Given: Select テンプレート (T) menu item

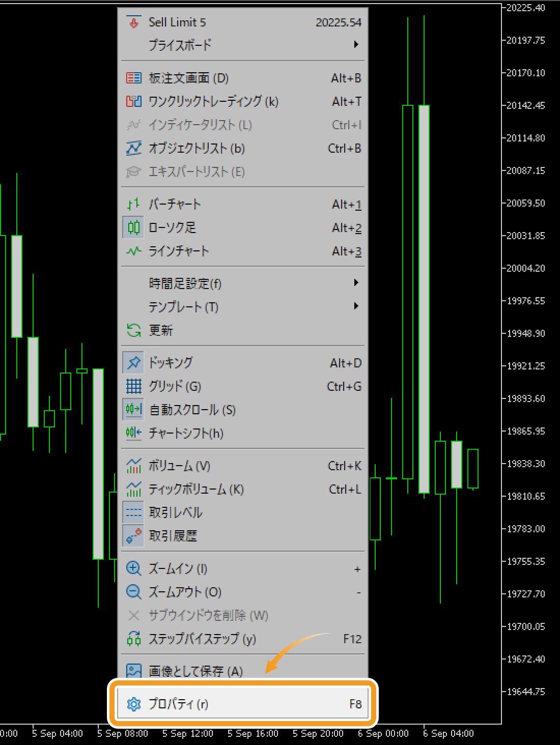Looking at the screenshot, I should tap(243, 306).
